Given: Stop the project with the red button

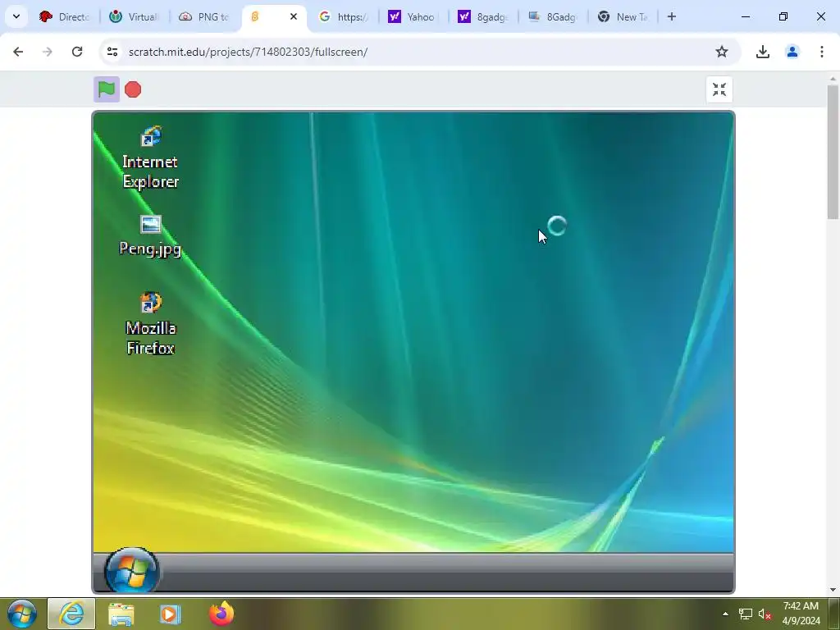Looking at the screenshot, I should [133, 89].
